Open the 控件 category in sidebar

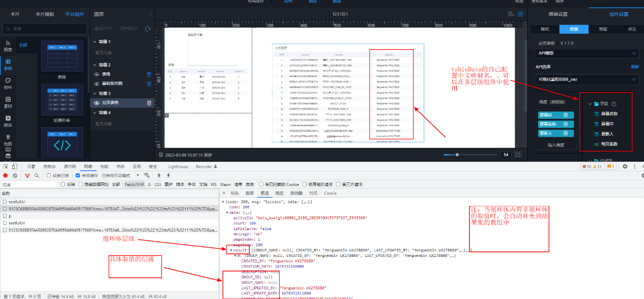click(8, 83)
